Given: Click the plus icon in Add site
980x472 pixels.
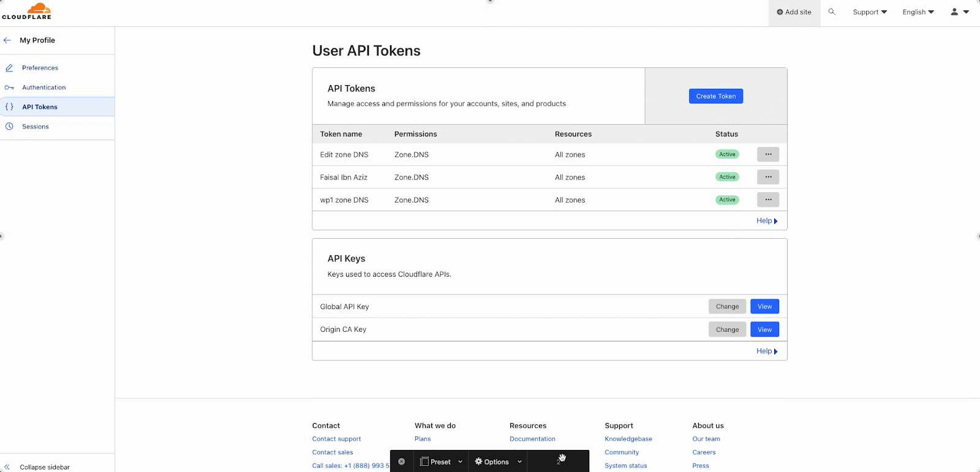Looking at the screenshot, I should [x=780, y=12].
